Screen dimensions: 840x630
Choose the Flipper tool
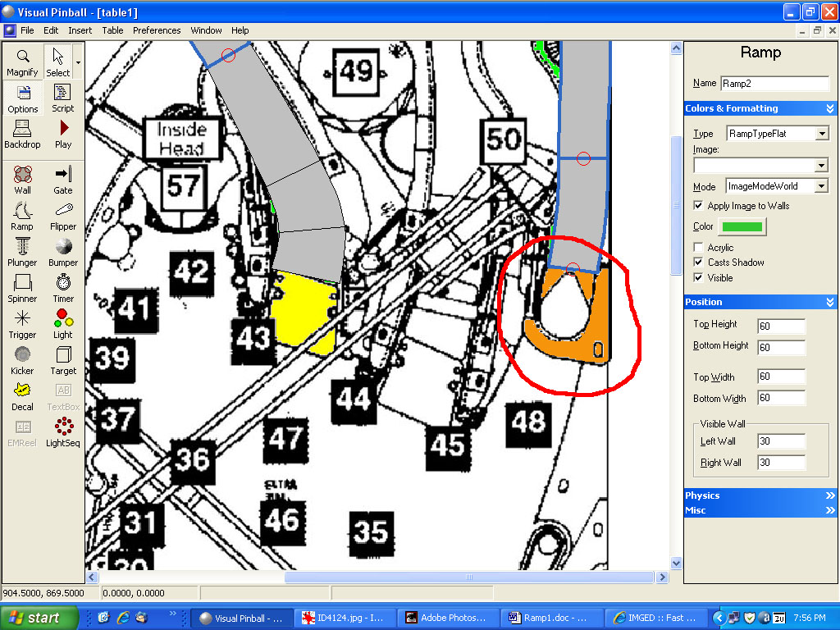point(63,216)
